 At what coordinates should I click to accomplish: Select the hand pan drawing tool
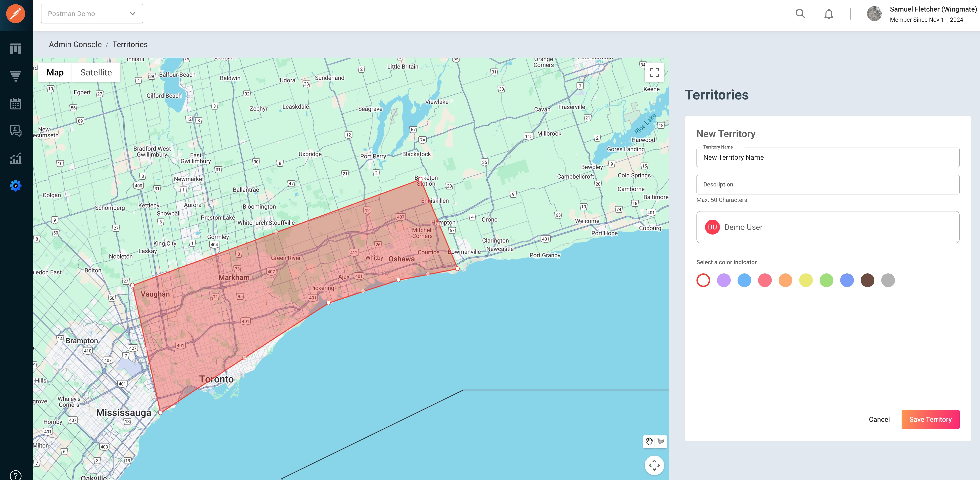point(649,441)
